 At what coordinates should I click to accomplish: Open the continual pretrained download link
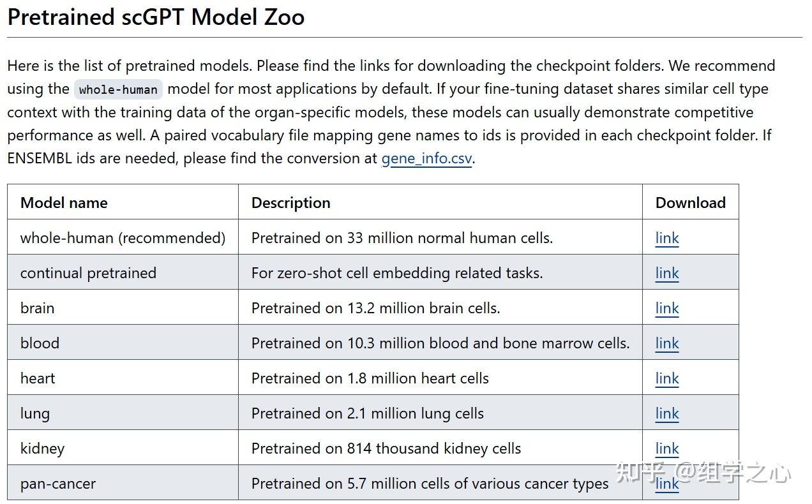(666, 273)
